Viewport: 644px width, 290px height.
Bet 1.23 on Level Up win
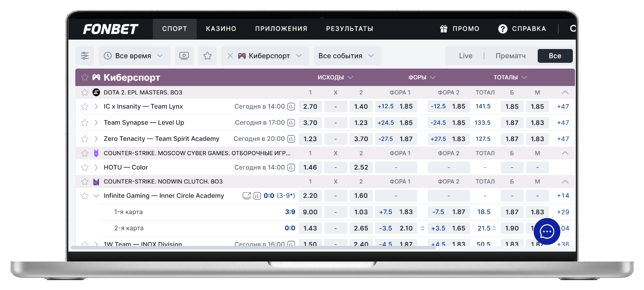[x=361, y=123]
